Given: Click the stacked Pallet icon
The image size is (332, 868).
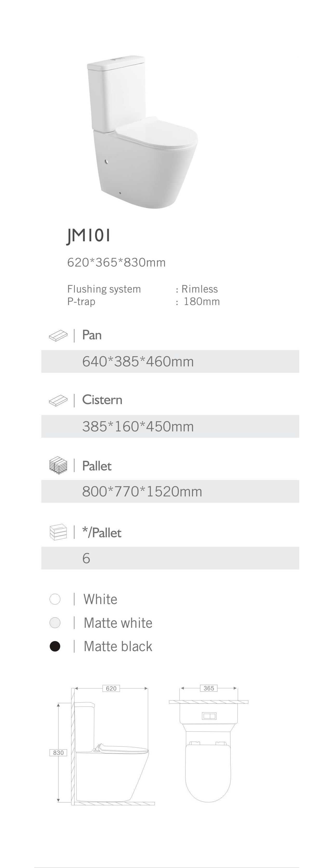Looking at the screenshot, I should click(58, 466).
